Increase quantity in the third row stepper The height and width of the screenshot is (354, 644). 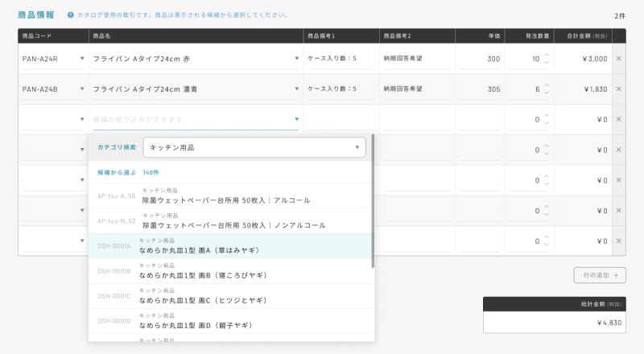tap(547, 116)
